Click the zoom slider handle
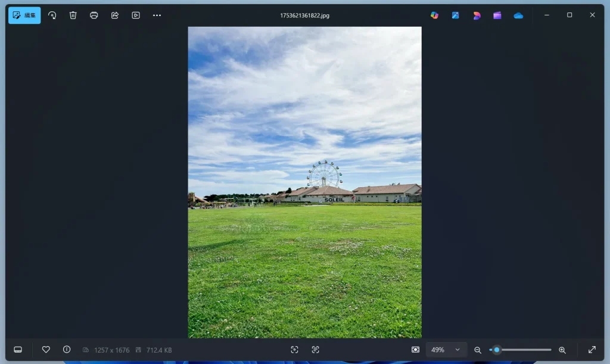Viewport: 610px width, 364px height. [x=497, y=350]
